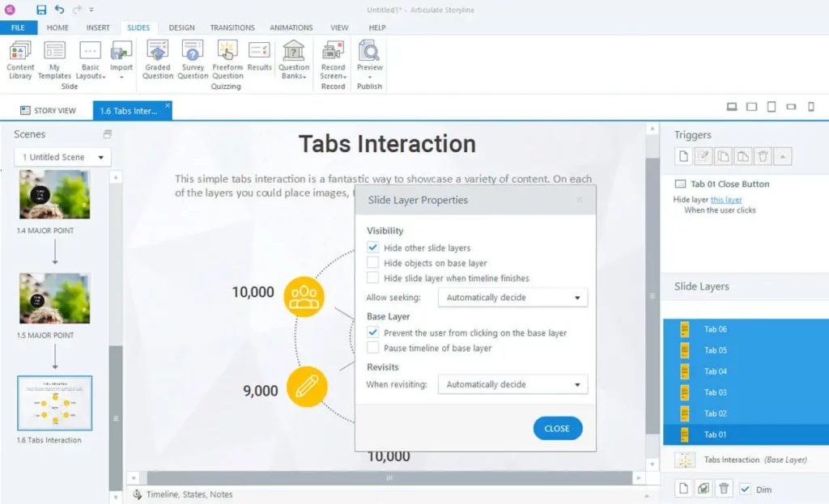
Task: Open the Story View tab
Action: (49, 111)
